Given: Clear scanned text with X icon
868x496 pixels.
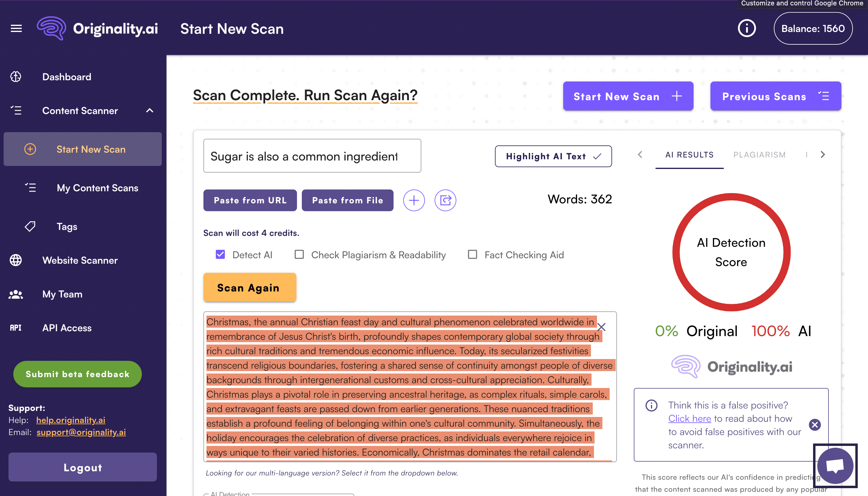Looking at the screenshot, I should [x=602, y=327].
